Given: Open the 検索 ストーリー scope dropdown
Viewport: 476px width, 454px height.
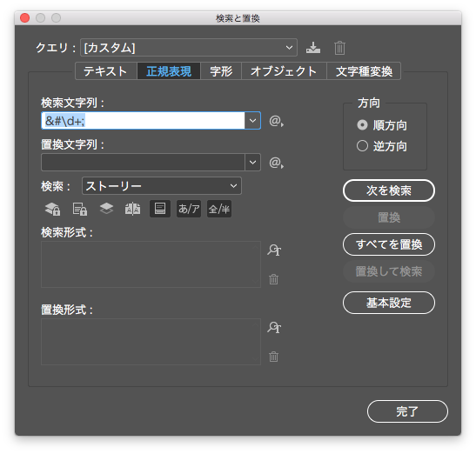Looking at the screenshot, I should tap(162, 186).
